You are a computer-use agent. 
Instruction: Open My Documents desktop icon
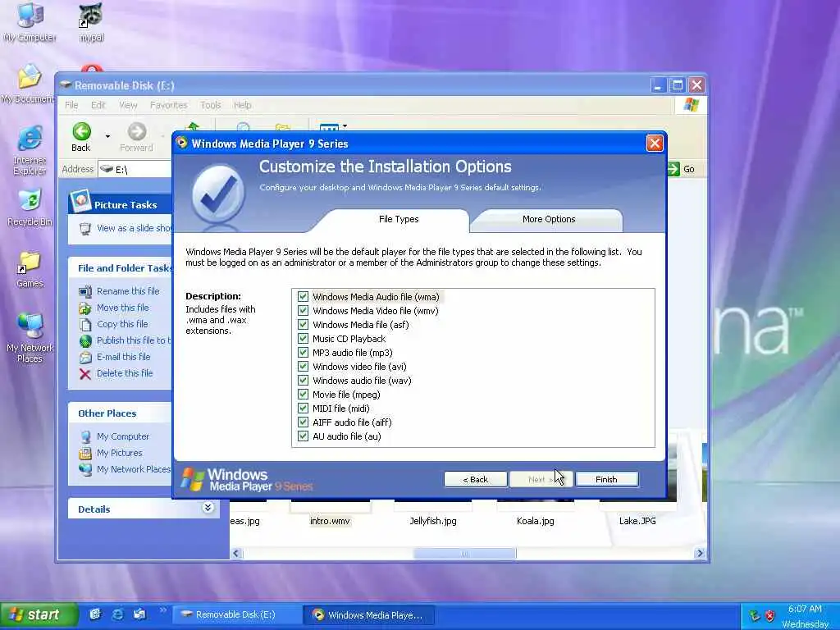28,83
